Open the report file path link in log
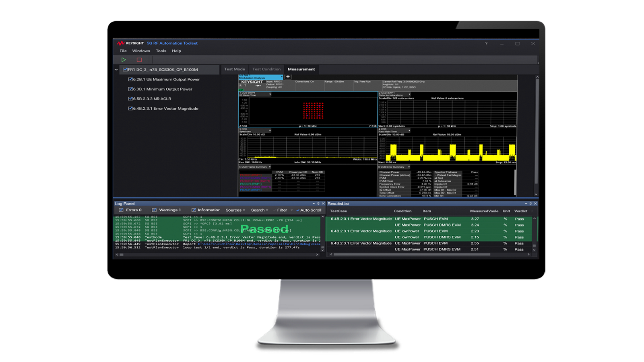 [x=259, y=244]
